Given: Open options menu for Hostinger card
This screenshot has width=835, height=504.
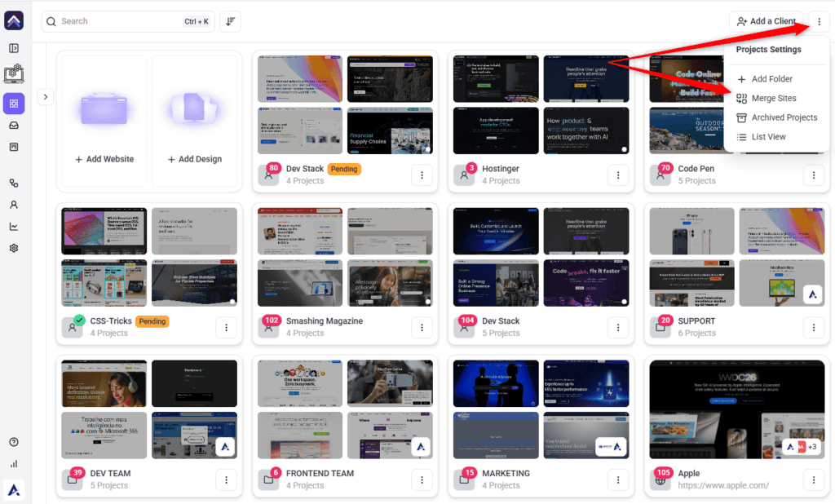Looking at the screenshot, I should [x=618, y=175].
